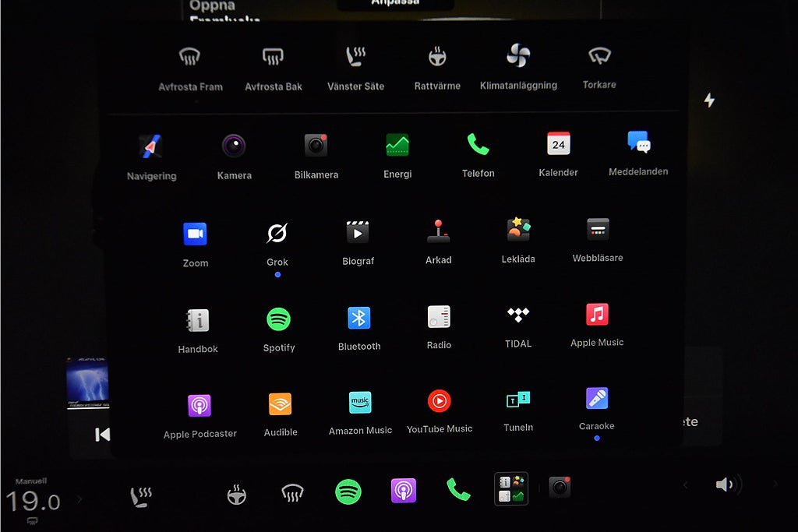Open dashcam icon in bottom dock

coord(560,488)
